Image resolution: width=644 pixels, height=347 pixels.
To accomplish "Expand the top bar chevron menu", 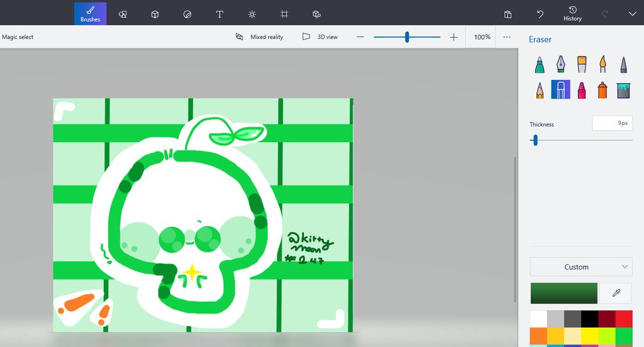I will [x=632, y=14].
